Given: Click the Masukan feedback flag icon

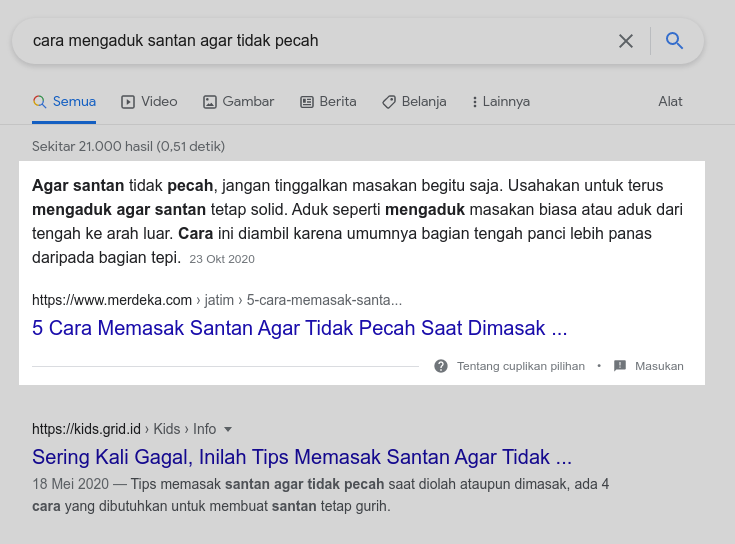Looking at the screenshot, I should pos(620,366).
